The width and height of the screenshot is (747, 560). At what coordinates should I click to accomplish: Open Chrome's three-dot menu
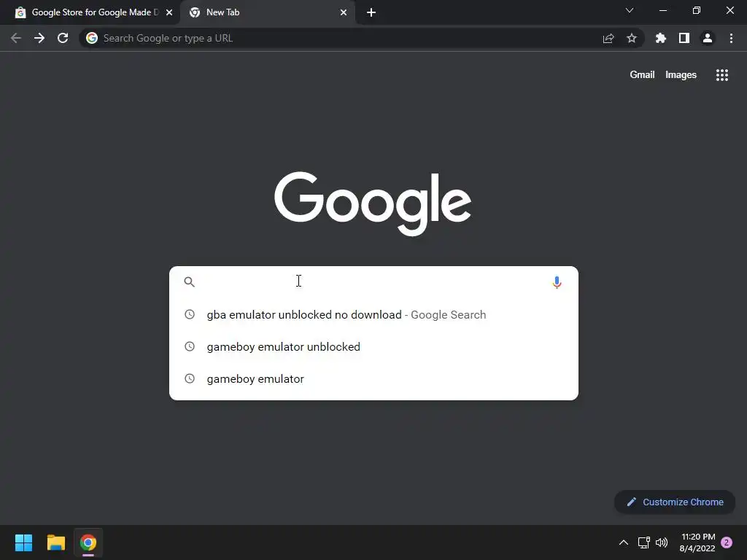point(731,38)
